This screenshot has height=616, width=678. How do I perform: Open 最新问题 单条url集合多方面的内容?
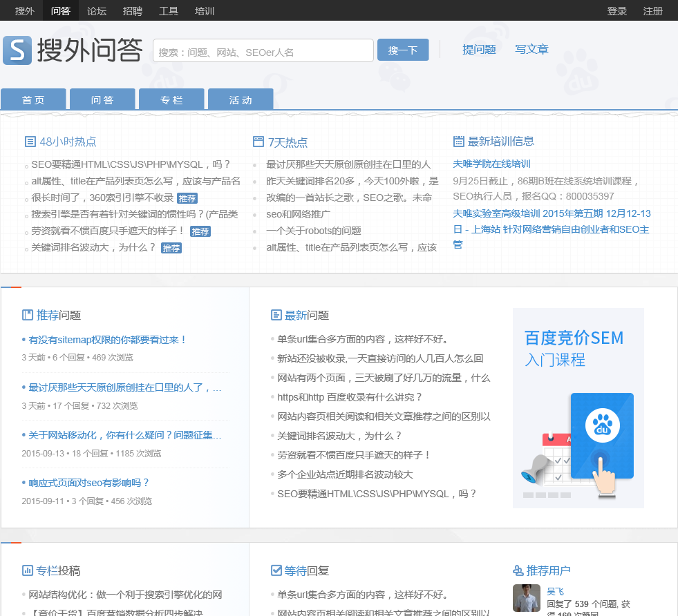pos(362,339)
